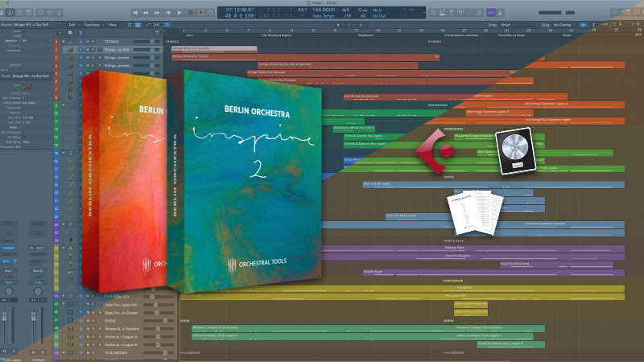Show Smart Controls using its toolbar icon
644x362 pixels.
40,13
